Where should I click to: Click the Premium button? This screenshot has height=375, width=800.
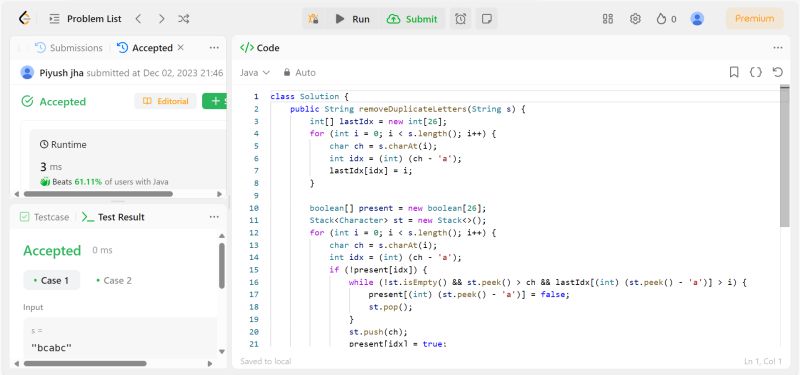754,19
